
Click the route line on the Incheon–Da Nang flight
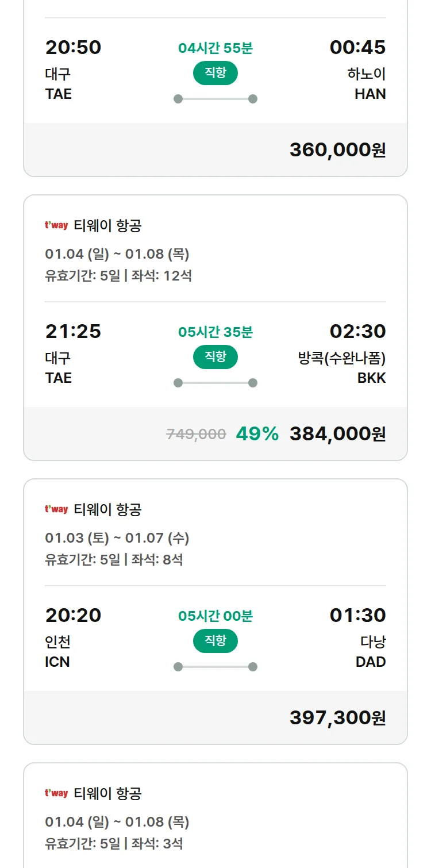click(215, 667)
